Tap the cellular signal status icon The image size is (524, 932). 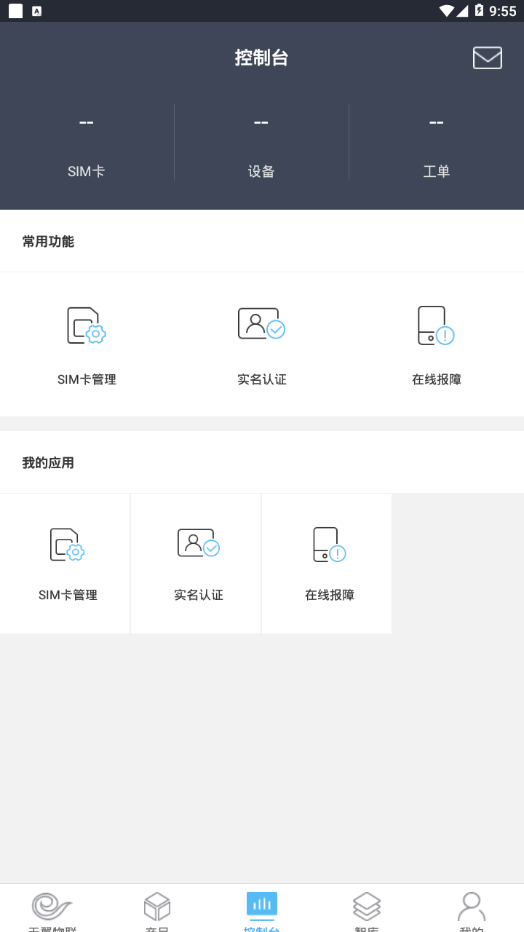tap(462, 11)
